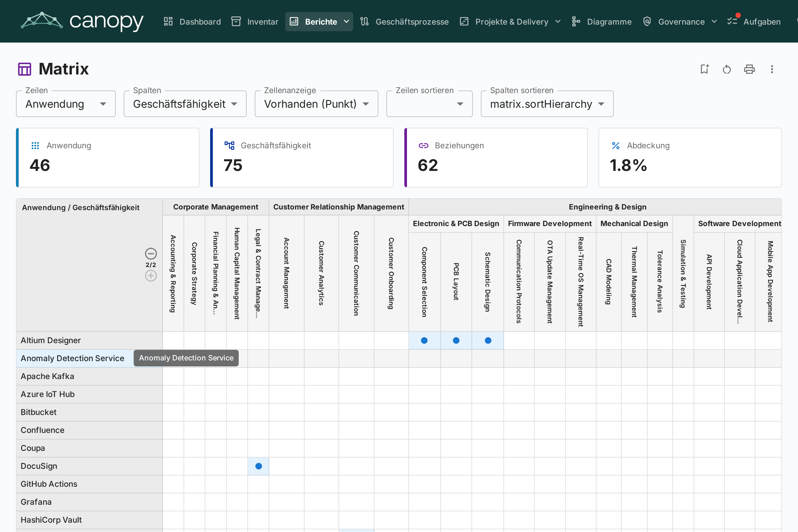
Task: Click the Canopy logo
Action: tap(82, 21)
